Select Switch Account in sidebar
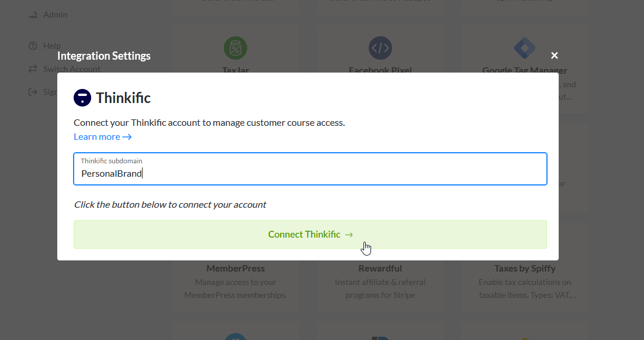The width and height of the screenshot is (644, 340). (x=72, y=69)
